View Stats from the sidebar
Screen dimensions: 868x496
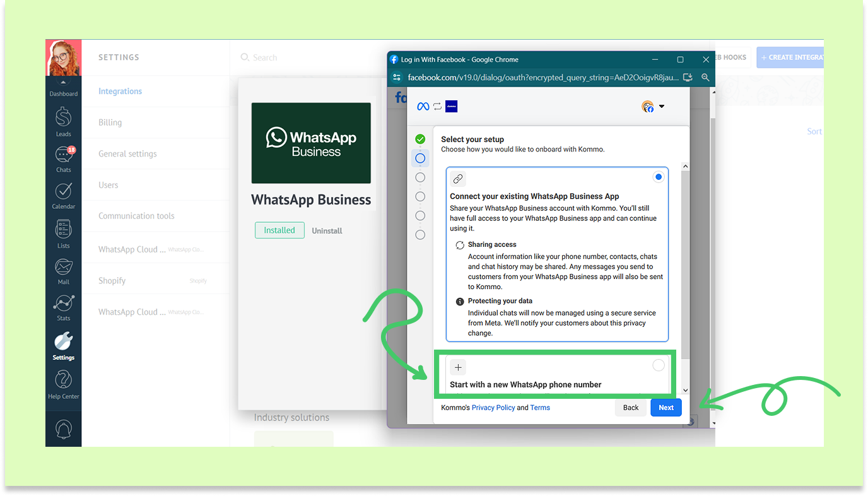pos(63,308)
